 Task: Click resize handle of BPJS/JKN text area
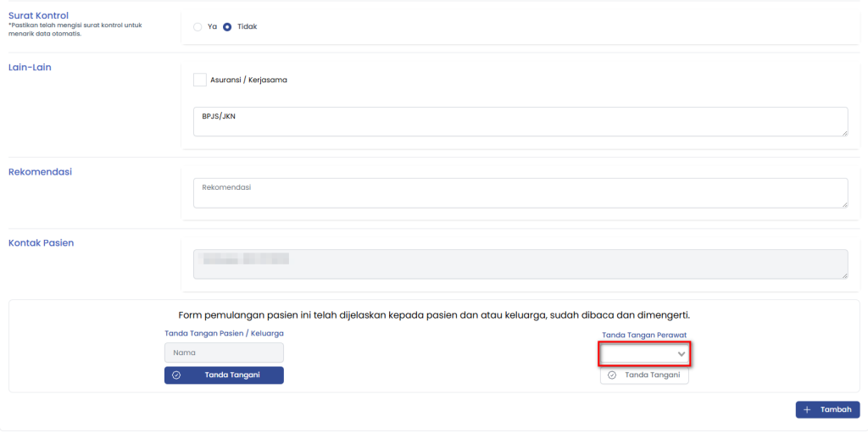pyautogui.click(x=843, y=131)
